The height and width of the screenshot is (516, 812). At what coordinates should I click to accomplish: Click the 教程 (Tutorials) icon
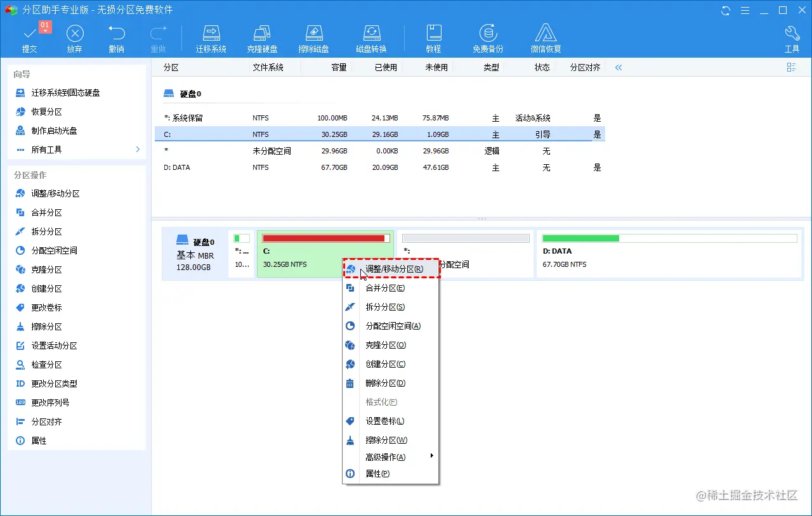[x=433, y=37]
